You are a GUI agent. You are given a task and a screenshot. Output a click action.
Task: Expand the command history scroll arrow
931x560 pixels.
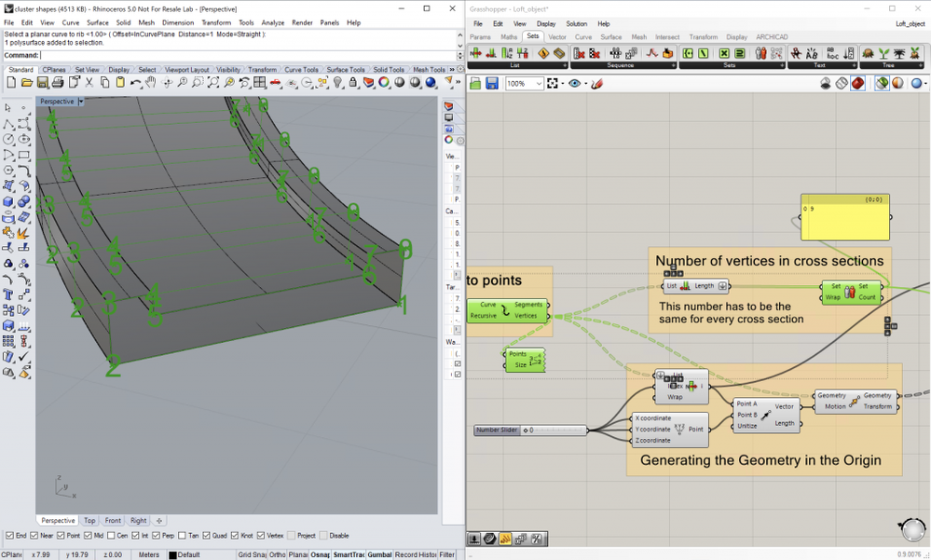point(459,44)
